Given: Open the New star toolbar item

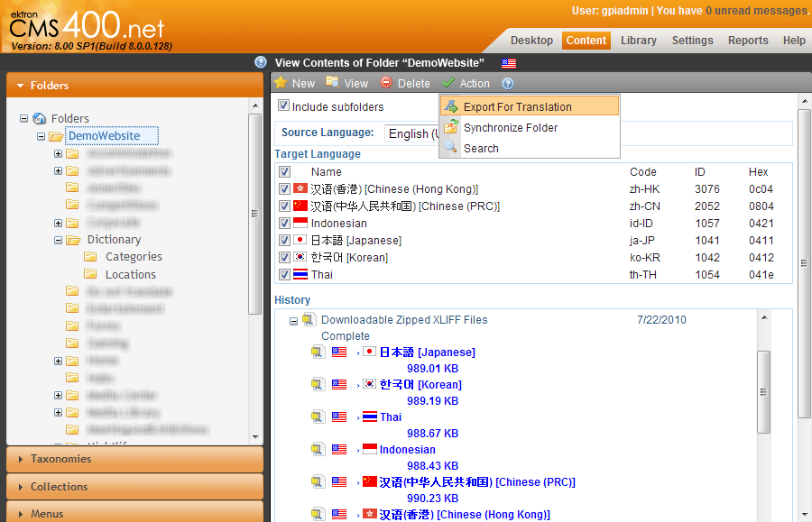Looking at the screenshot, I should [295, 83].
